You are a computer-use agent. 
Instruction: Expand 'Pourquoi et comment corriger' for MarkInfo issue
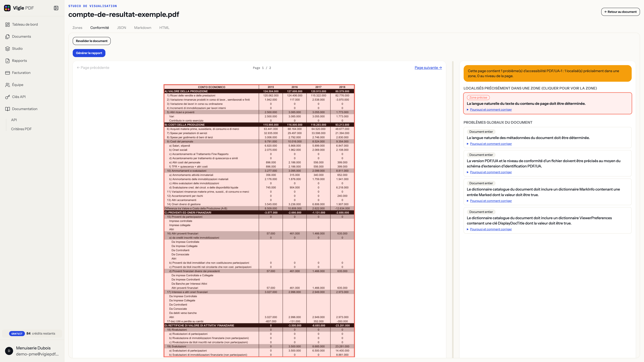(491, 201)
